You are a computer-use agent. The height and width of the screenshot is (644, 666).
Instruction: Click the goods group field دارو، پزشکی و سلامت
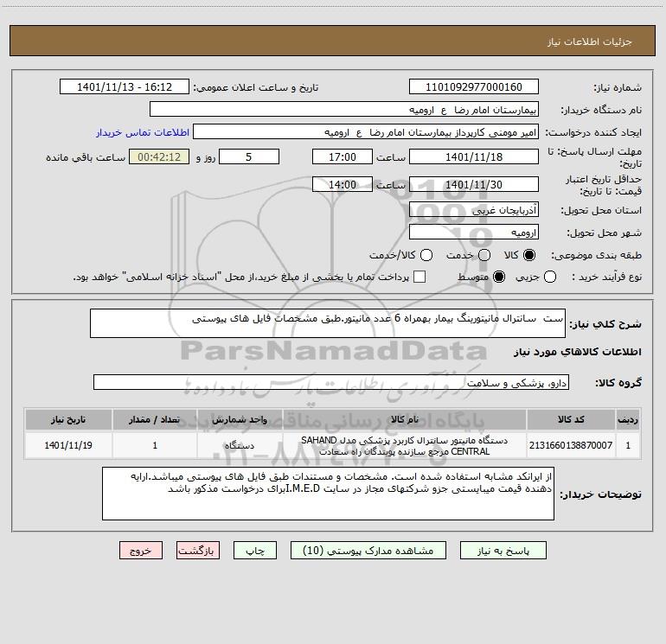tap(331, 382)
